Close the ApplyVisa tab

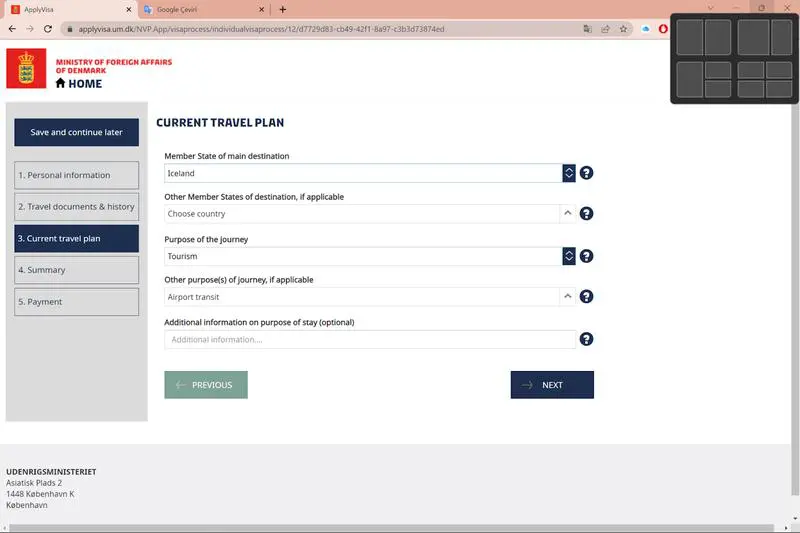129,9
